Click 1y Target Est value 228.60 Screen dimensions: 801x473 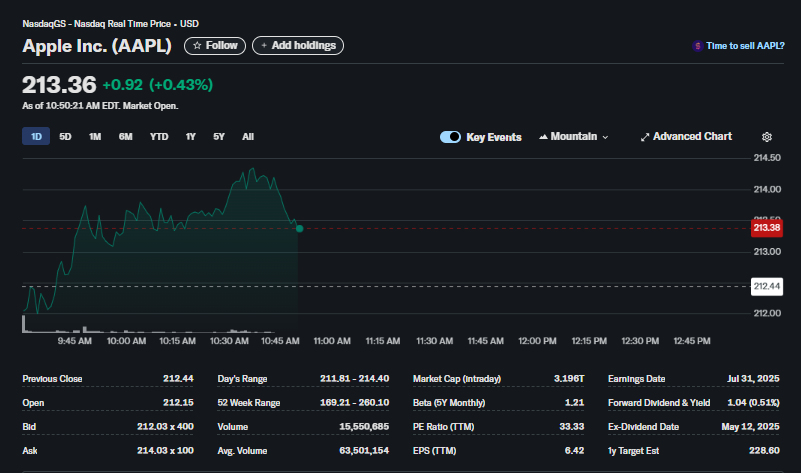(x=764, y=451)
